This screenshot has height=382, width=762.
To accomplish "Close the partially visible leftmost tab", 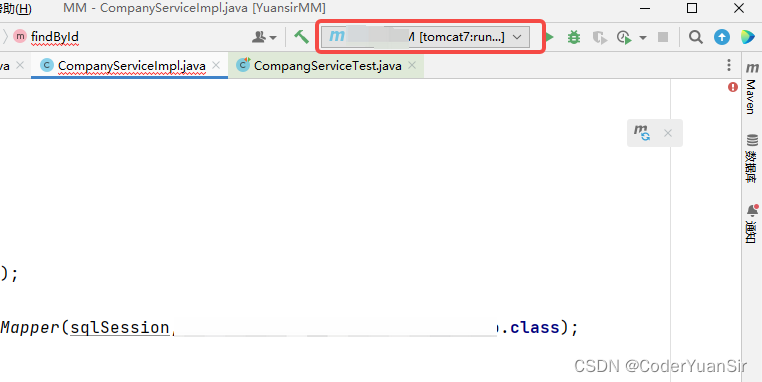I will click(20, 65).
